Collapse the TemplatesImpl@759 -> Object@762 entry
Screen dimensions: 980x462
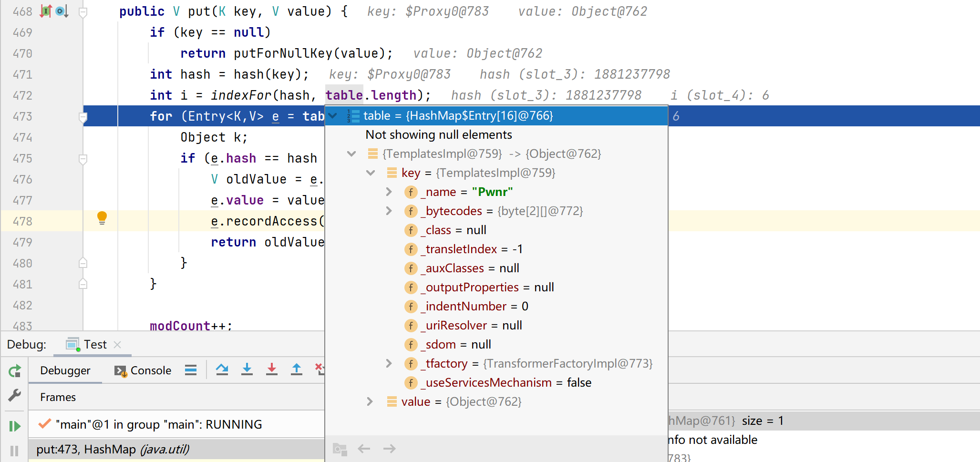(351, 154)
